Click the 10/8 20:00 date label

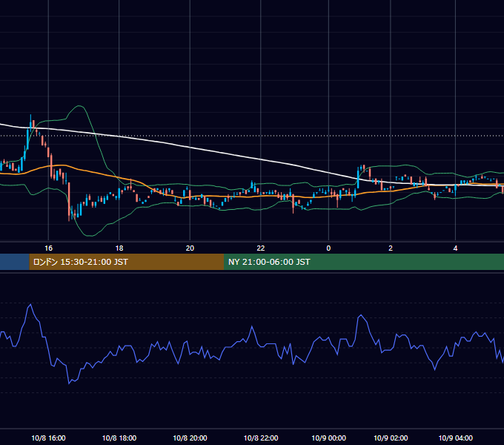coord(190,438)
